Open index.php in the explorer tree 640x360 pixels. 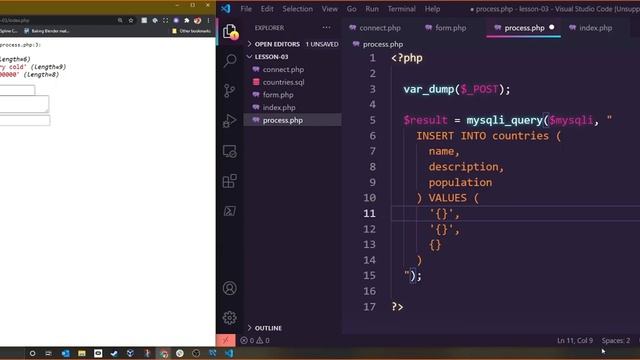coord(292,107)
